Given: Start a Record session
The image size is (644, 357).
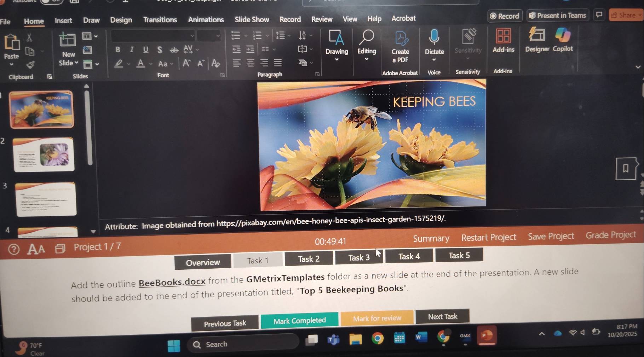Looking at the screenshot, I should pyautogui.click(x=505, y=16).
